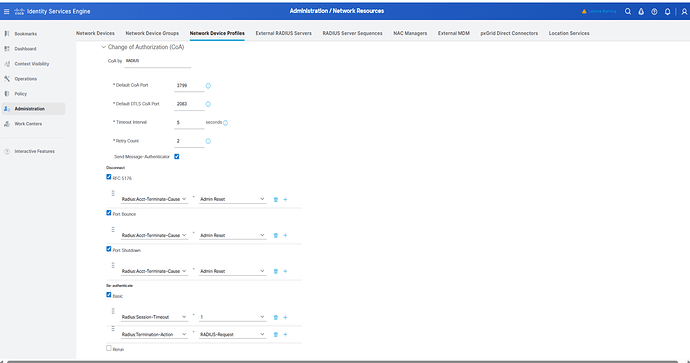Screen dimensions: 690x363
Task: Open the hamburger navigation menu
Action: [7, 11]
